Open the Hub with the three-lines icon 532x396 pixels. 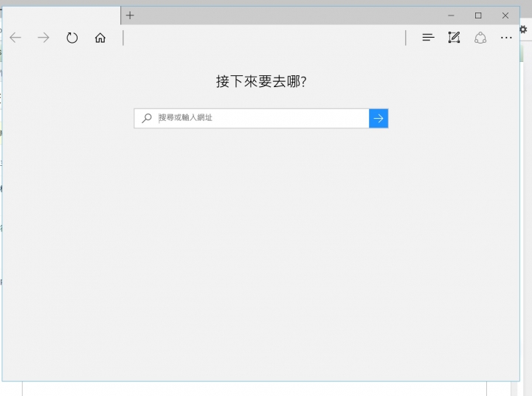click(x=428, y=38)
